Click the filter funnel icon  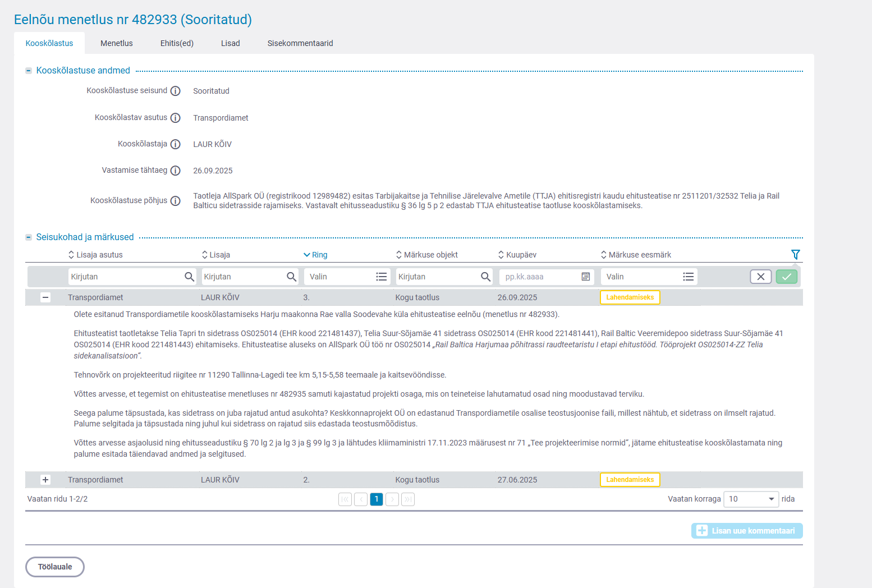tap(795, 255)
